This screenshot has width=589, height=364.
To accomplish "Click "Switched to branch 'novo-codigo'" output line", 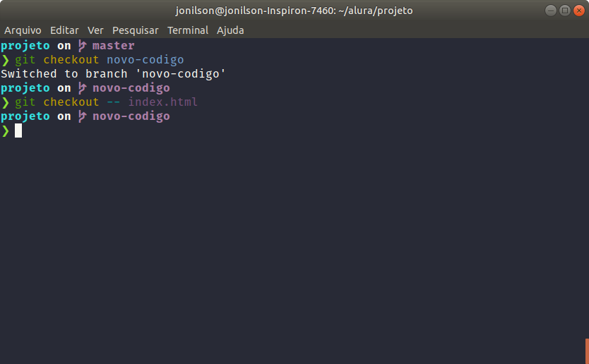I will pyautogui.click(x=113, y=74).
